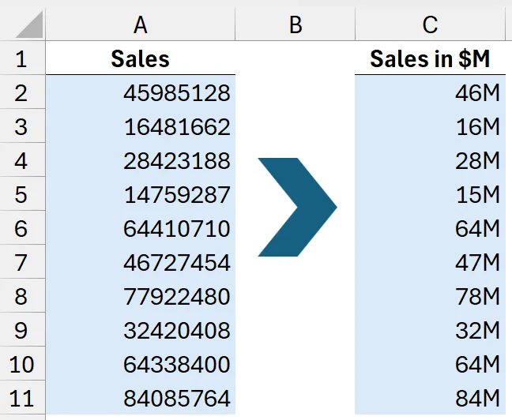This screenshot has width=512, height=420.
Task: Click row 6 header number
Action: coord(21,229)
